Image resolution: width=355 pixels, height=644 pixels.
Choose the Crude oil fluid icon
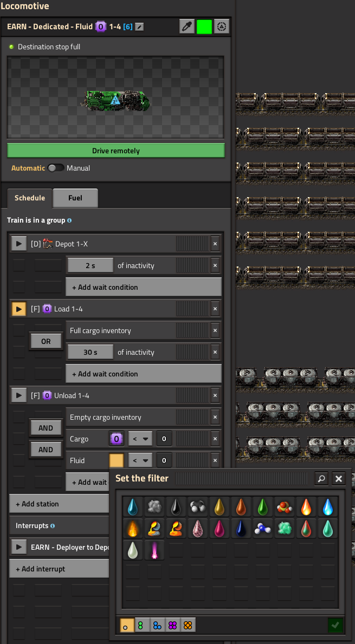176,507
